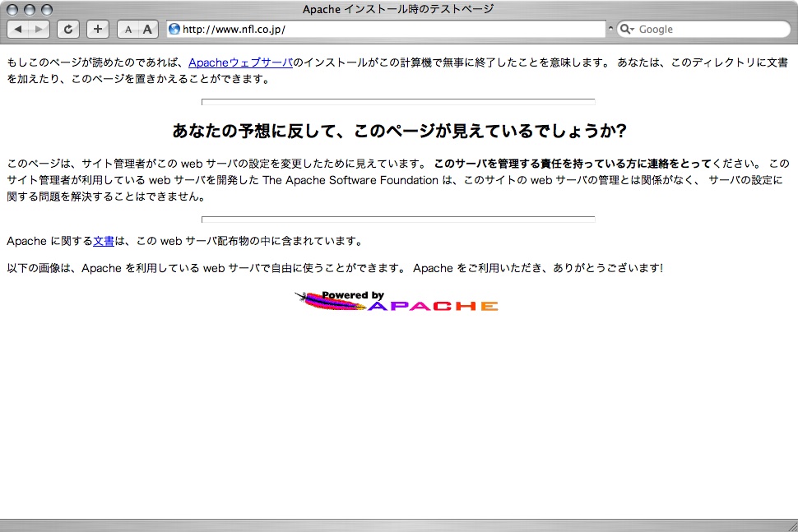Open the Apacheウェブサーバ link
This screenshot has width=798, height=532.
click(x=240, y=62)
